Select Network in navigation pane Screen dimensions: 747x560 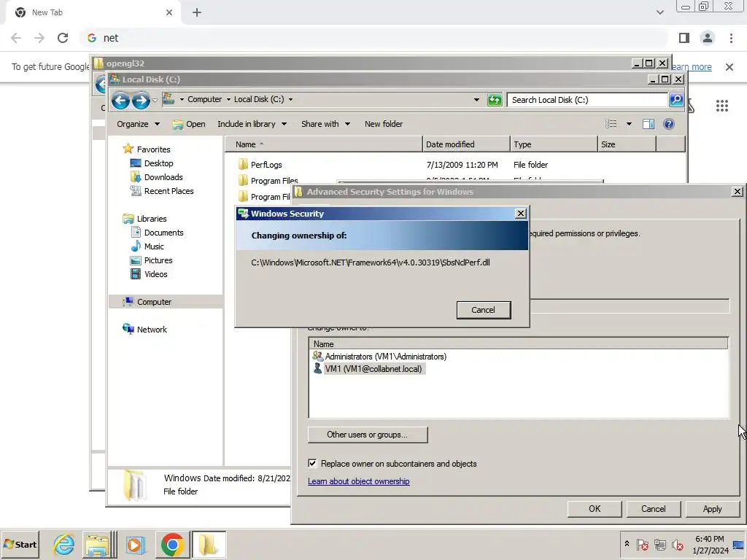pos(145,330)
